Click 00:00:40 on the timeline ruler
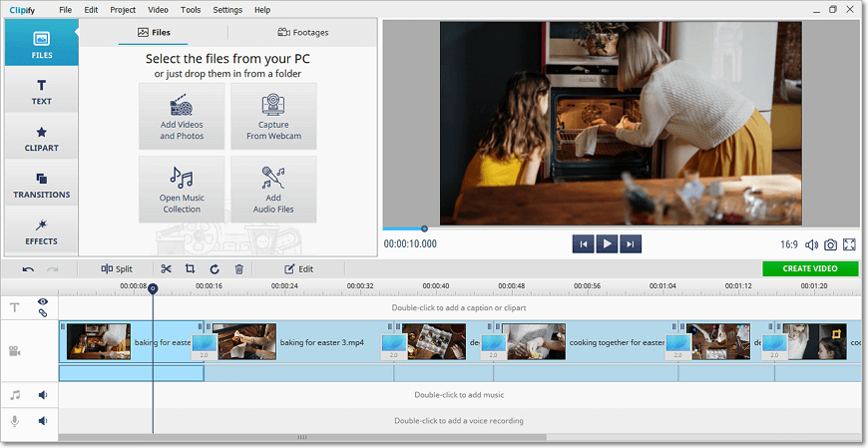Viewport: 868px width, 448px height. coord(436,286)
